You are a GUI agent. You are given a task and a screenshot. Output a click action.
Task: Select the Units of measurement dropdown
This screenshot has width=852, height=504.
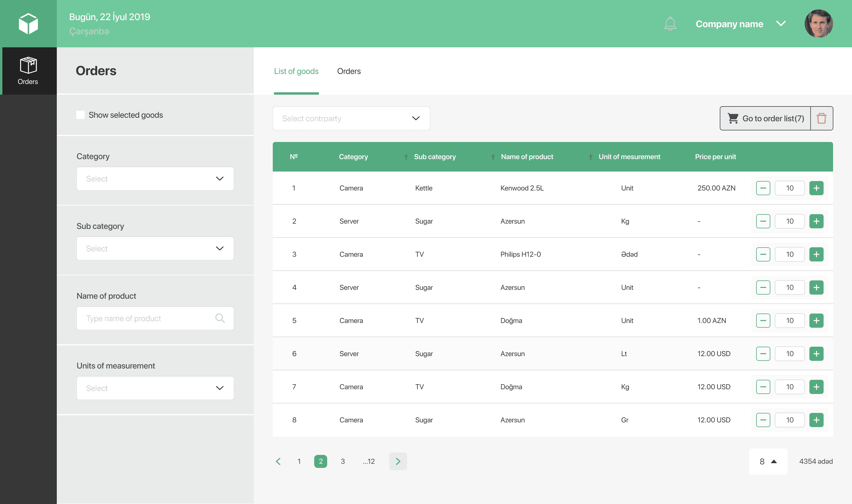tap(155, 387)
